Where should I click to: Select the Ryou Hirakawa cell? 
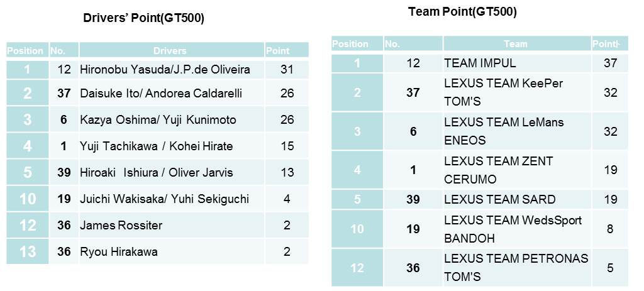(118, 251)
